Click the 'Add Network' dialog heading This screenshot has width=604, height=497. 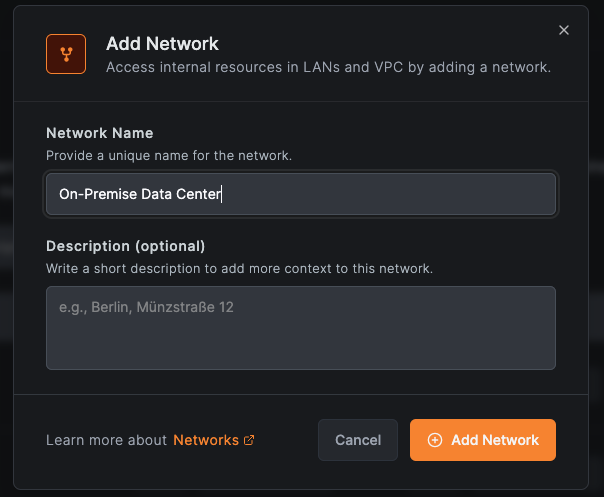point(162,44)
